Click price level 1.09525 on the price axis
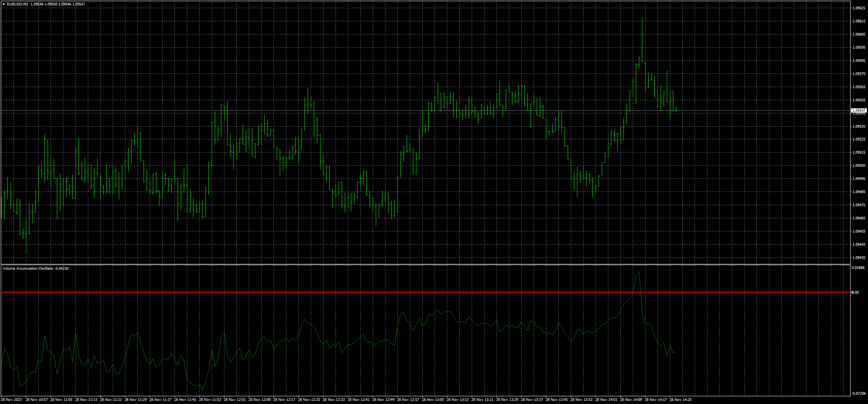868x404 pixels. (x=859, y=139)
